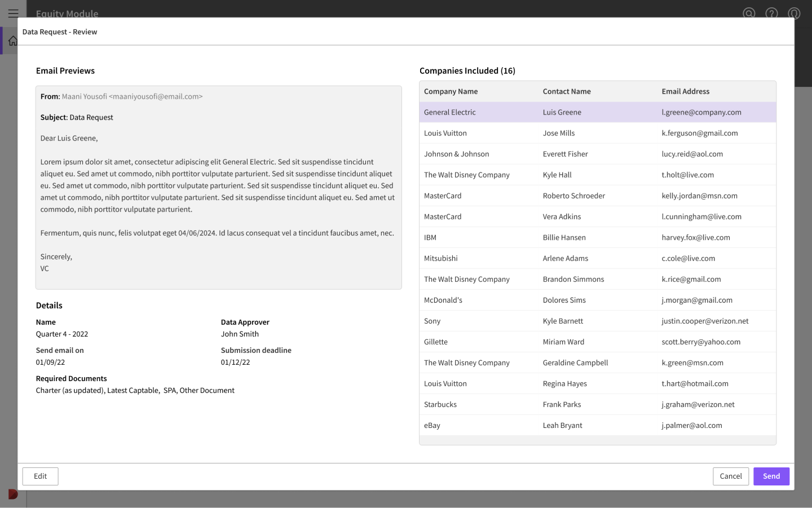Click the Equity Module title in the top bar
Screen dimensions: 812x508
(x=67, y=13)
